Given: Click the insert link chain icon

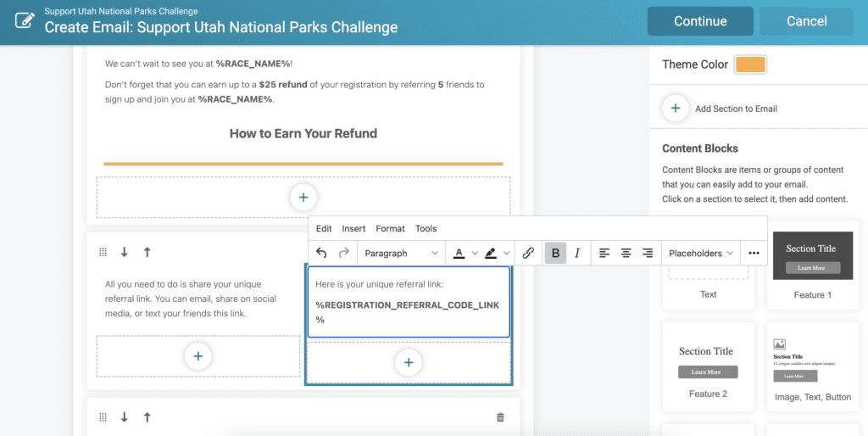Looking at the screenshot, I should (528, 253).
